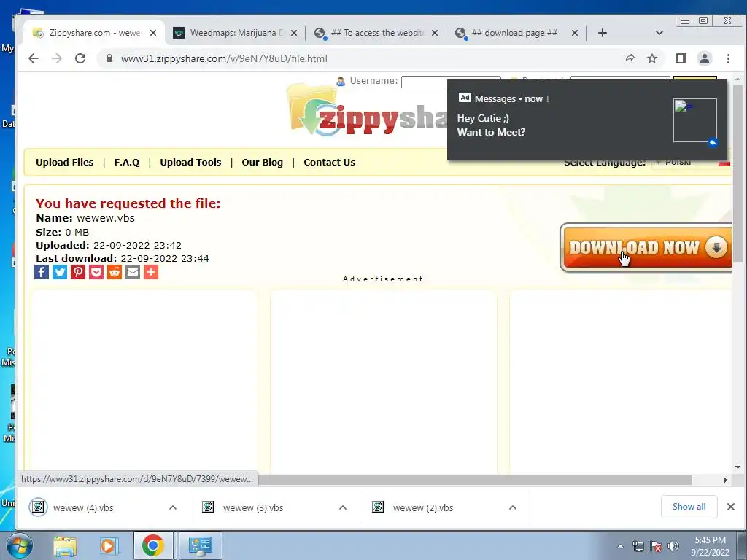
Task: Open downloaded wewew (2).vbs file
Action: click(x=423, y=507)
